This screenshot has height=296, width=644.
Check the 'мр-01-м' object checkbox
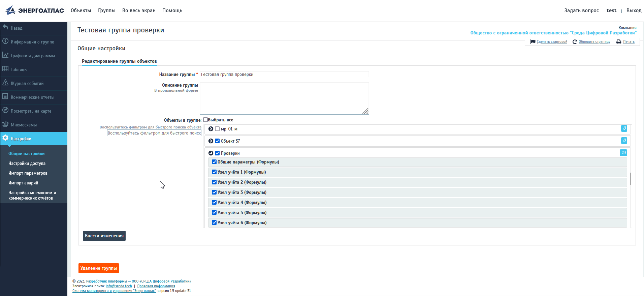tap(217, 129)
